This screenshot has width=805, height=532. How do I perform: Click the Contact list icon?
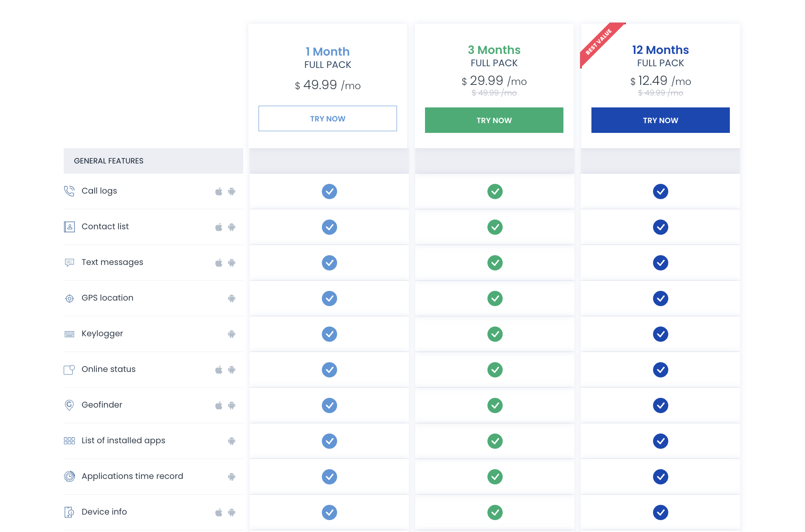pos(69,227)
